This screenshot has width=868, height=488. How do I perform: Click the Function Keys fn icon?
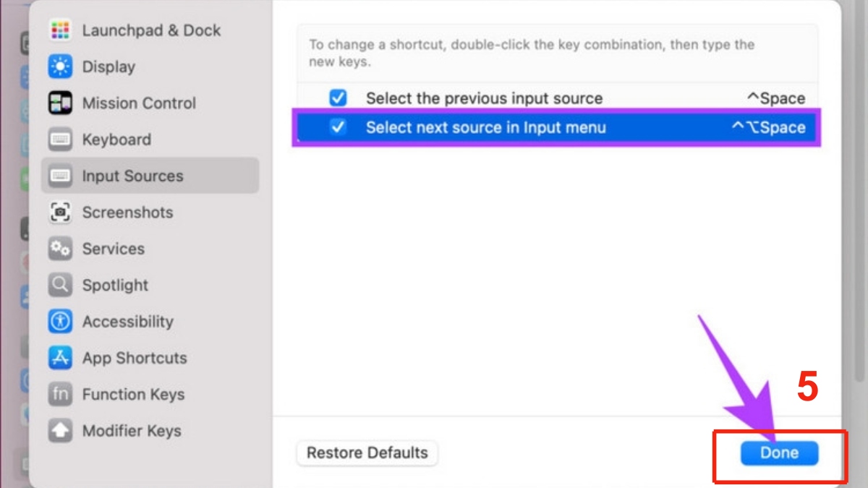coord(60,394)
